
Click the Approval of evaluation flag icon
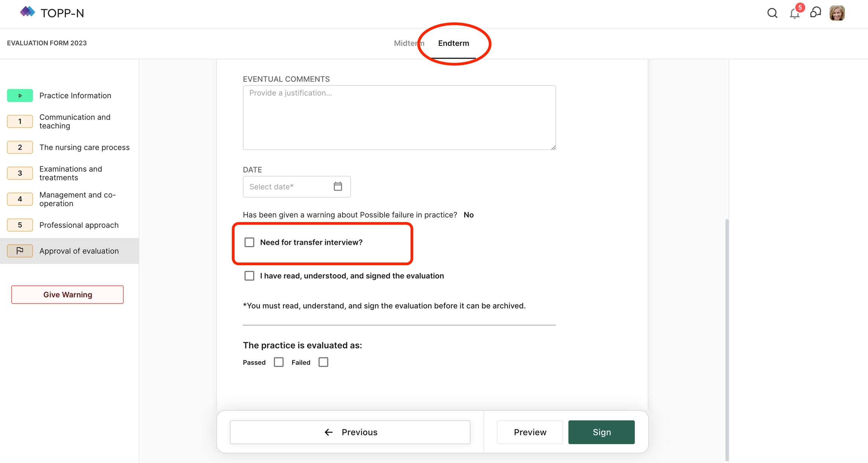(20, 251)
